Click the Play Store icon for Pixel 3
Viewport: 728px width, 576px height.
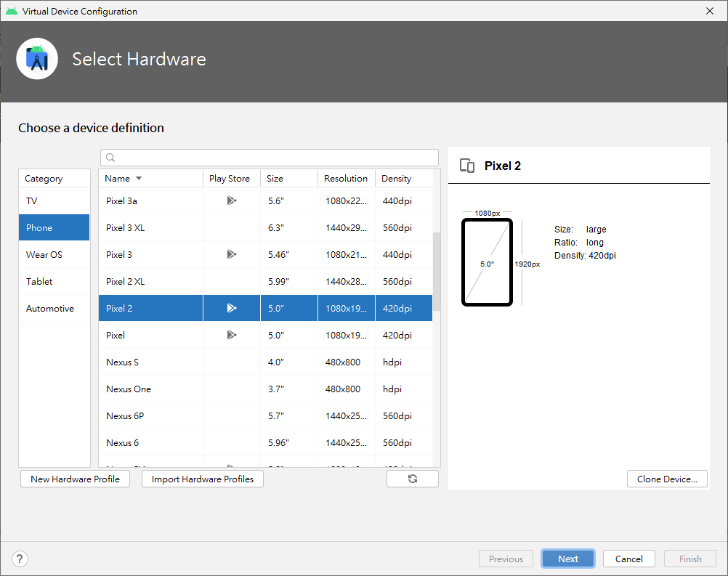[x=232, y=254]
